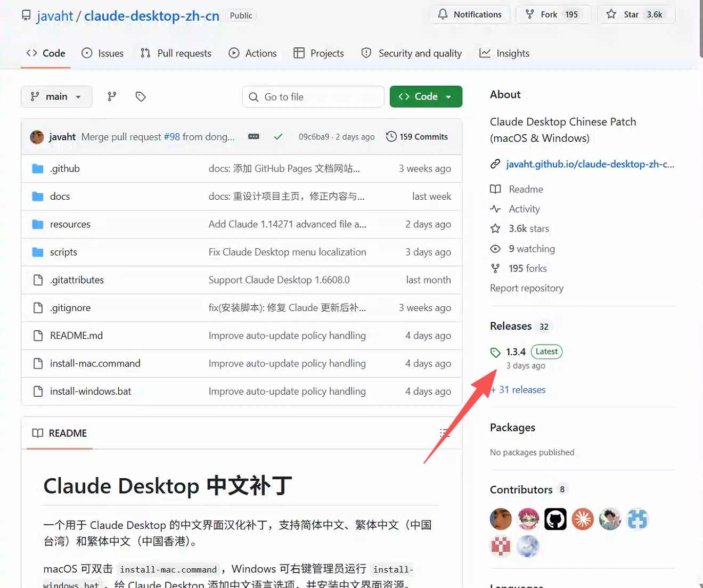This screenshot has height=588, width=703.
Task: Open the Releases section heading link
Action: tap(511, 326)
